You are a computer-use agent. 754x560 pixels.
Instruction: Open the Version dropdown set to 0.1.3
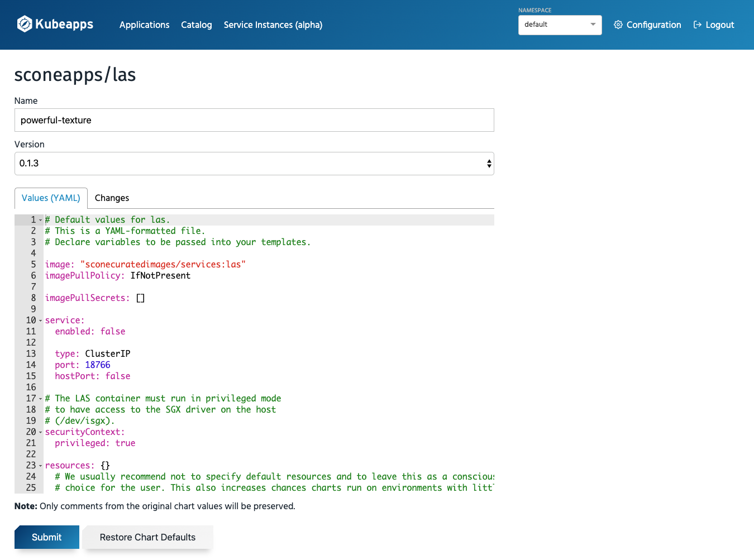254,163
